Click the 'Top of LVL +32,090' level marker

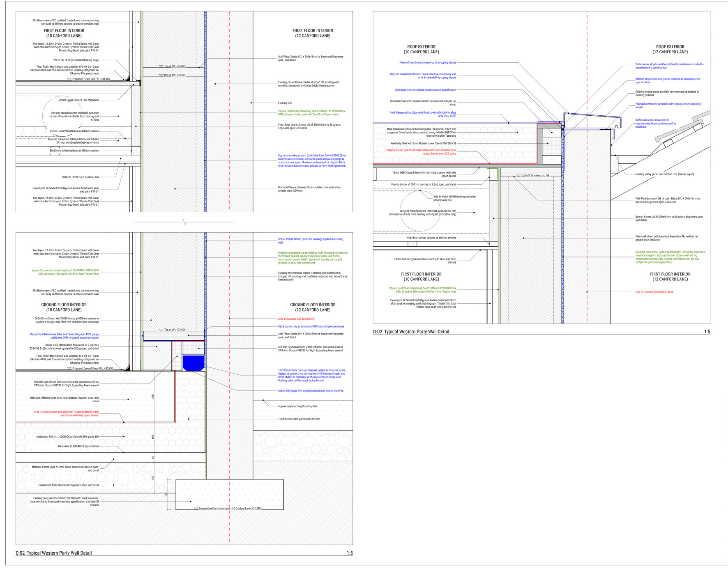(x=174, y=330)
